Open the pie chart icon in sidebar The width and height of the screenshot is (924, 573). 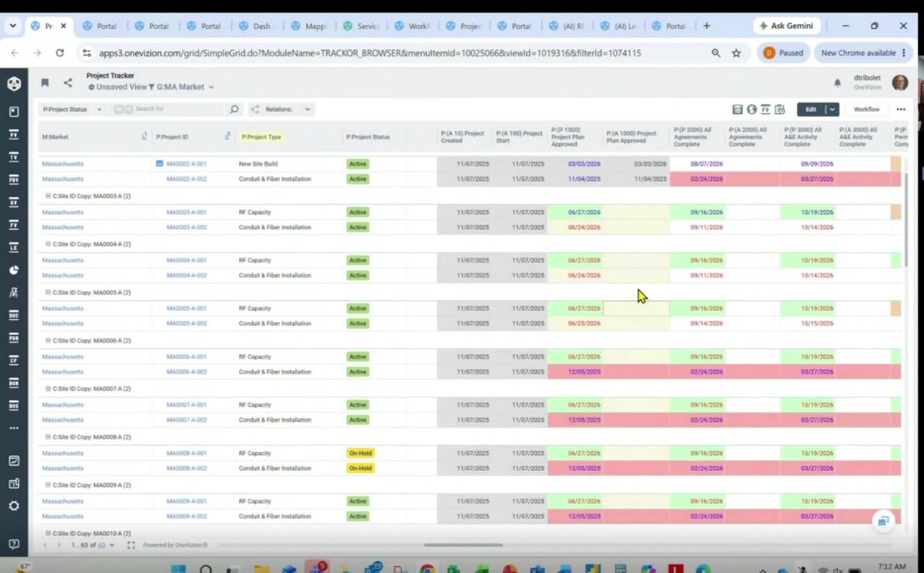pyautogui.click(x=14, y=270)
